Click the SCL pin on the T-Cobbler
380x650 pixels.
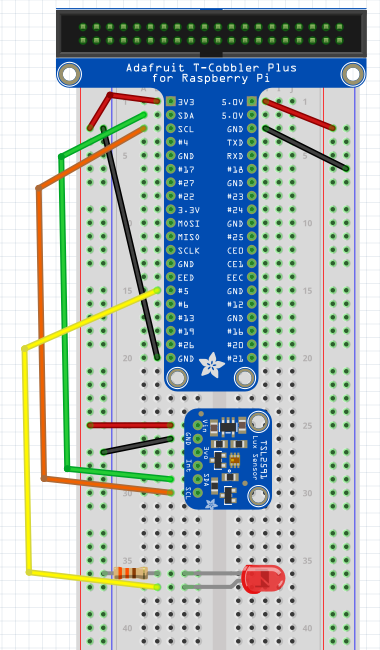point(171,129)
